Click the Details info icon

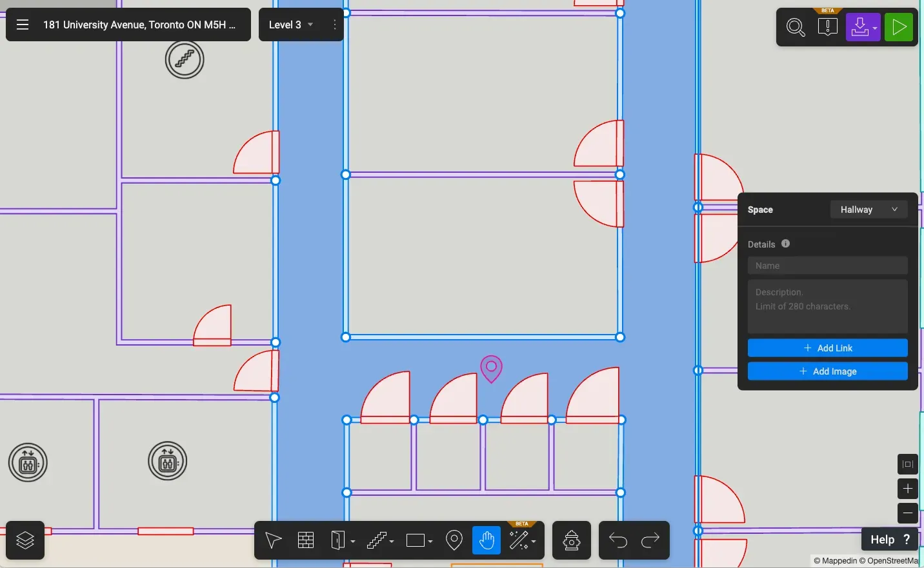[785, 244]
